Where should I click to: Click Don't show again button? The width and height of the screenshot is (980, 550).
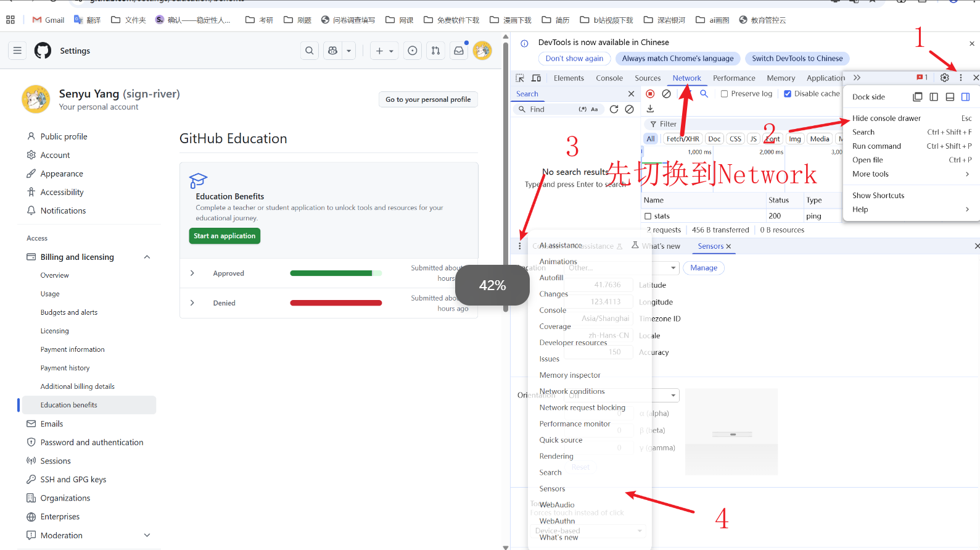tap(574, 59)
